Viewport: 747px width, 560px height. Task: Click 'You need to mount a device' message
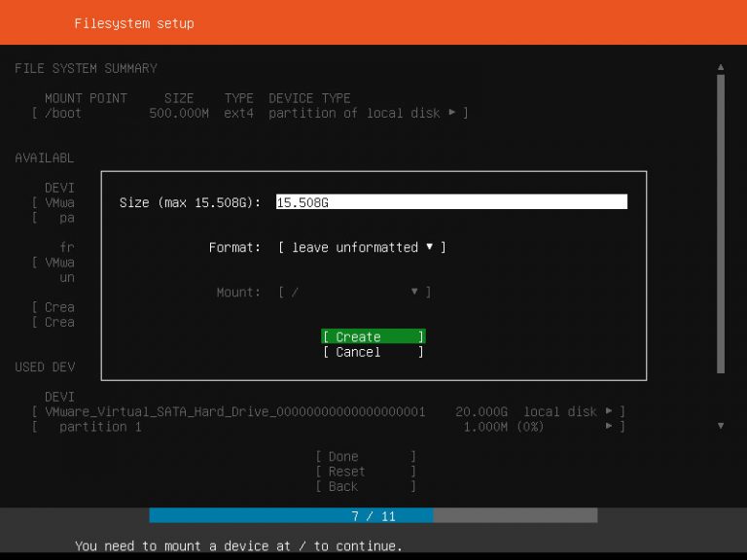tap(238, 545)
